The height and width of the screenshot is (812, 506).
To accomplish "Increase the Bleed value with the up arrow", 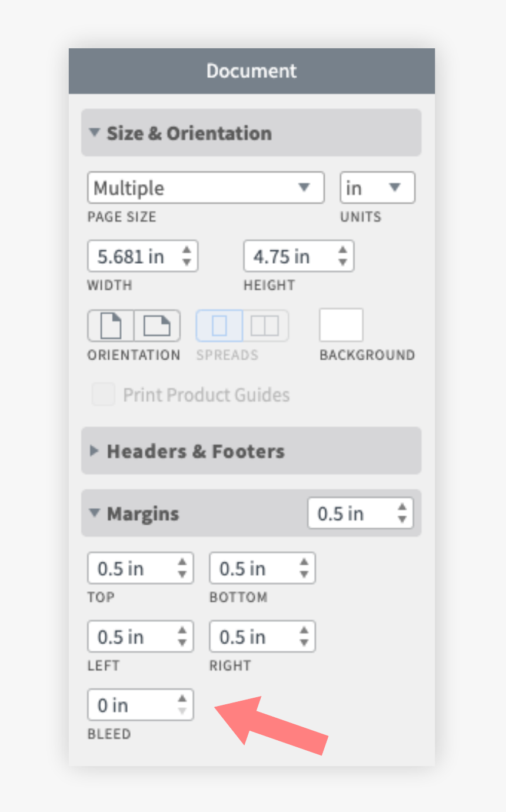I will coord(182,699).
